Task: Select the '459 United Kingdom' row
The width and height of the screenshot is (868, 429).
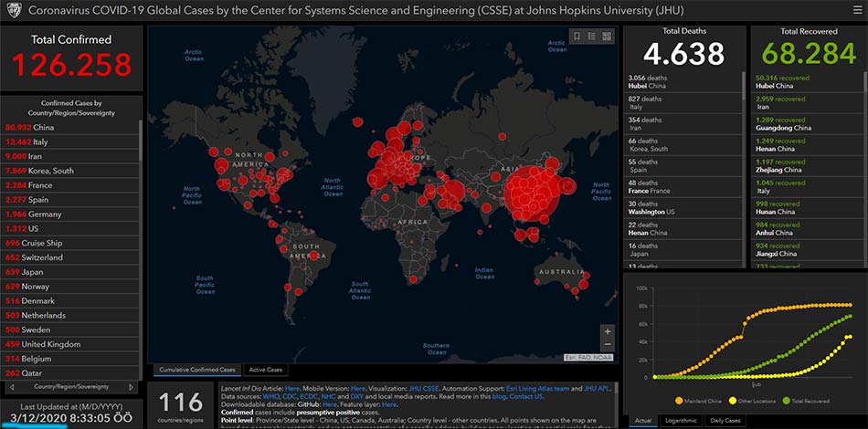Action: [x=69, y=344]
